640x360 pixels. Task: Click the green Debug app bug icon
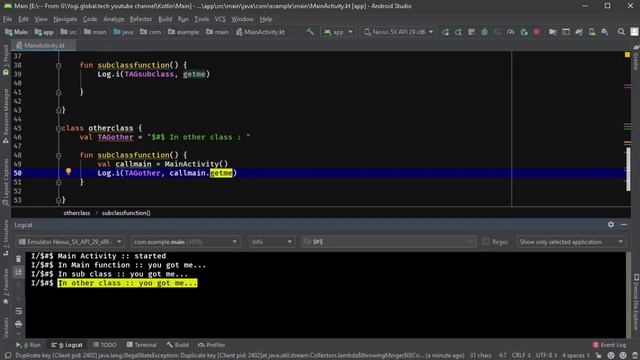[484, 32]
